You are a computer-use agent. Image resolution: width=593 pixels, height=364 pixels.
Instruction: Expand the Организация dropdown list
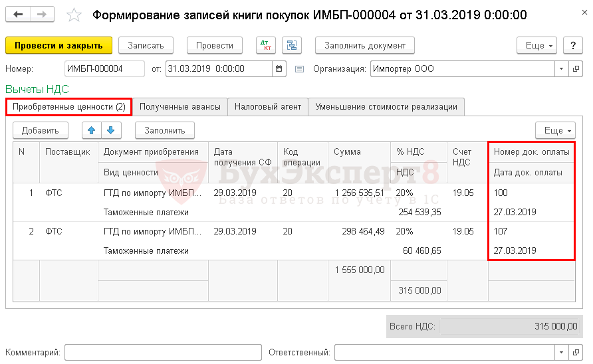[562, 68]
